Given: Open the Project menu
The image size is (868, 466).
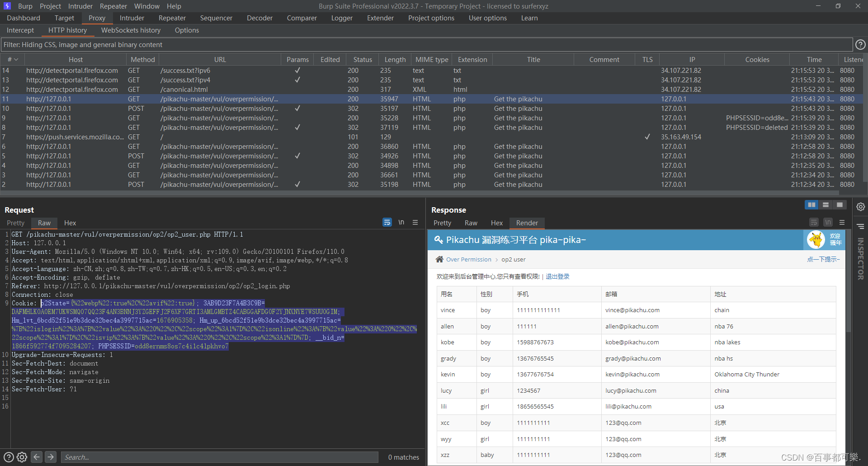Looking at the screenshot, I should (x=50, y=6).
